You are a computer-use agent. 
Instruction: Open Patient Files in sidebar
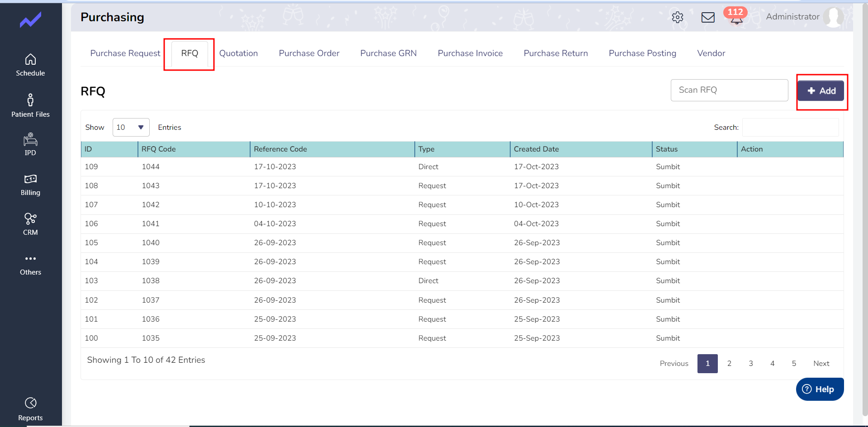tap(30, 106)
